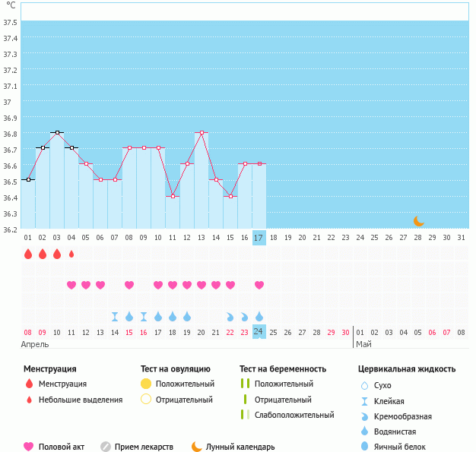Click the empty dry fluid drop legend icon
The width and height of the screenshot is (476, 452).
(367, 386)
